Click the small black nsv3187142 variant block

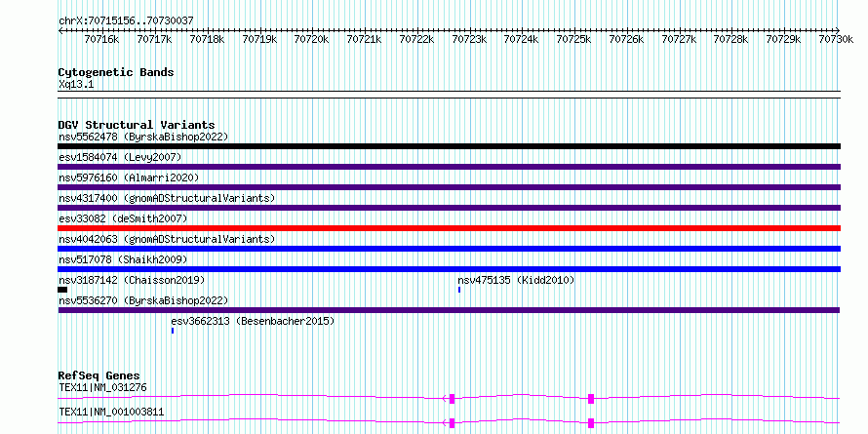click(62, 290)
